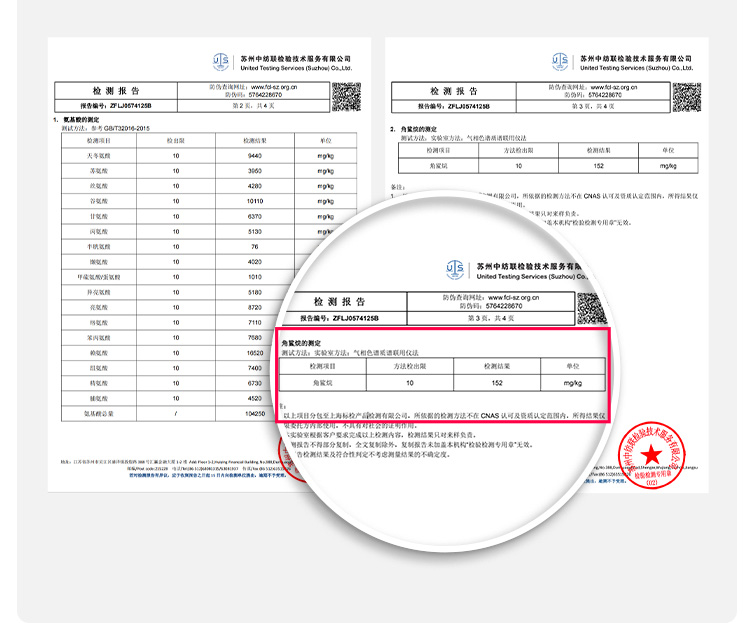Select the result value 7110
The height and width of the screenshot is (623, 754).
[255, 323]
